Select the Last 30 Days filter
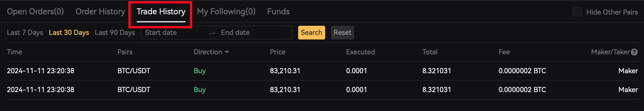 point(69,33)
